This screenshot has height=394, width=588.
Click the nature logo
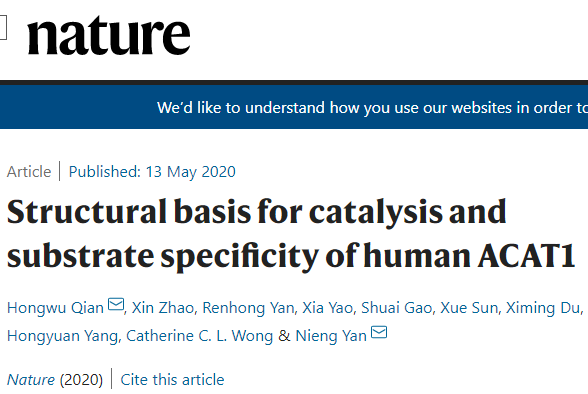109,36
